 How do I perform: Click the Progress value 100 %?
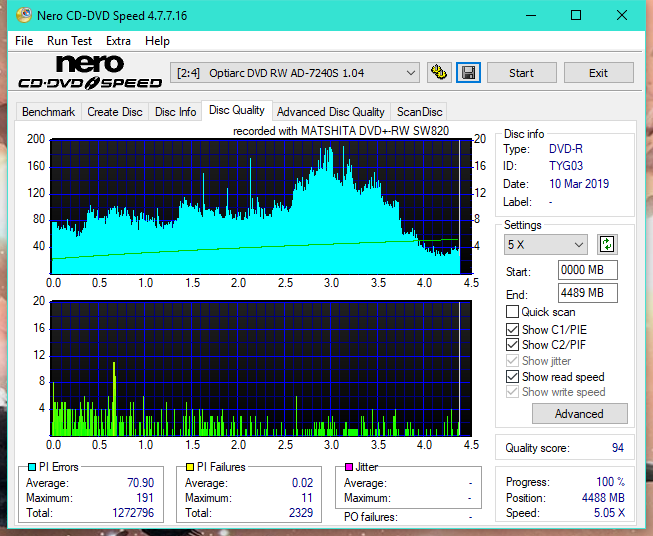[611, 482]
